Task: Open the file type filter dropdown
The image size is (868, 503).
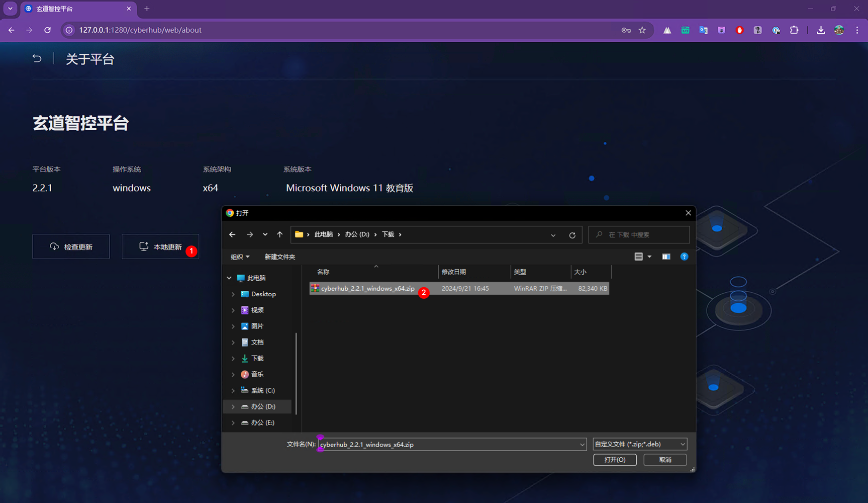Action: click(640, 444)
